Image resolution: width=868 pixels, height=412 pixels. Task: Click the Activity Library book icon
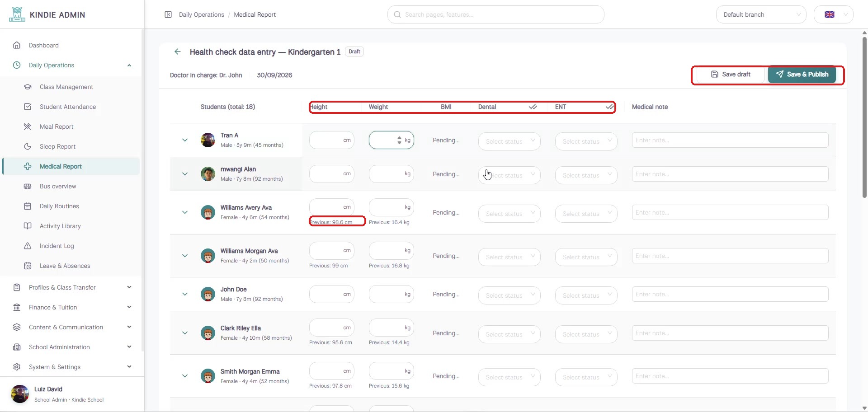click(28, 226)
